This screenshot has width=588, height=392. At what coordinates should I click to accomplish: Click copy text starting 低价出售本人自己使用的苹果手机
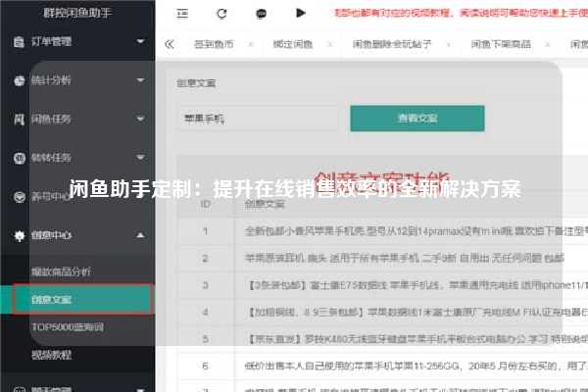(416, 366)
